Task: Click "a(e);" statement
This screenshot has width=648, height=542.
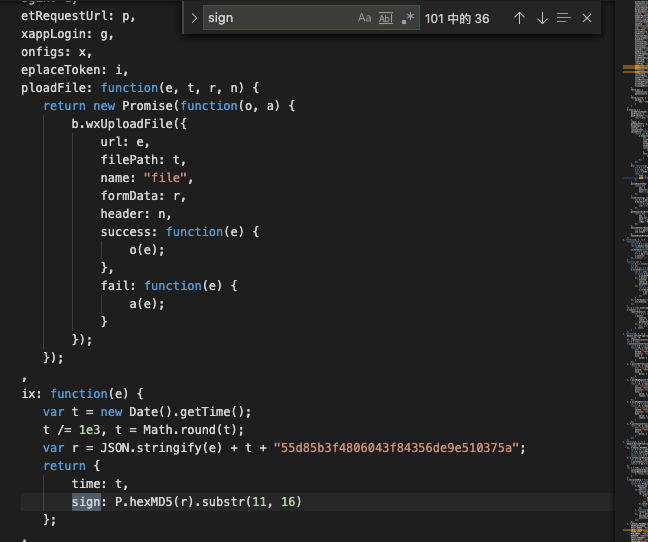Action: [x=147, y=304]
